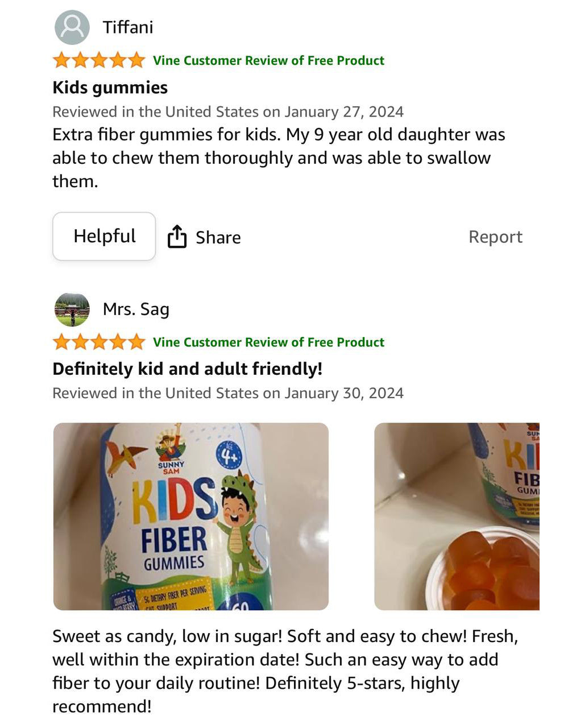Click Mrs. Sag's five-star rating icons
568x728 pixels.
point(99,342)
